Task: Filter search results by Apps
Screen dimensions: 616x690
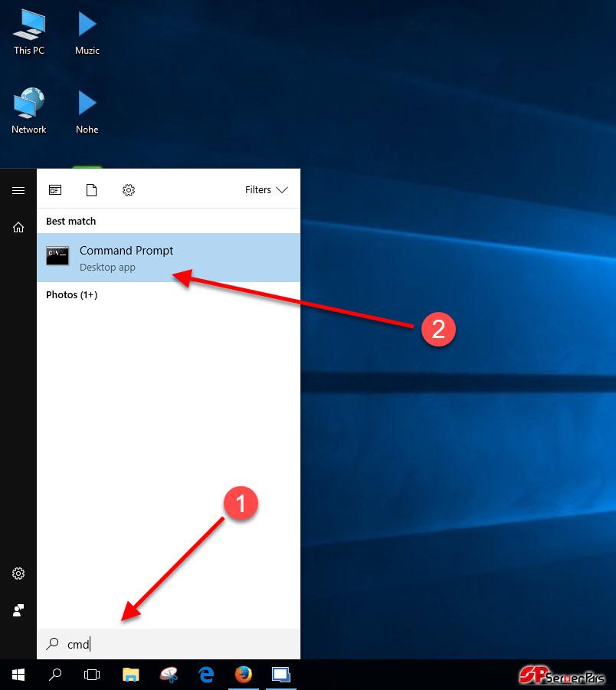Action: (55, 189)
